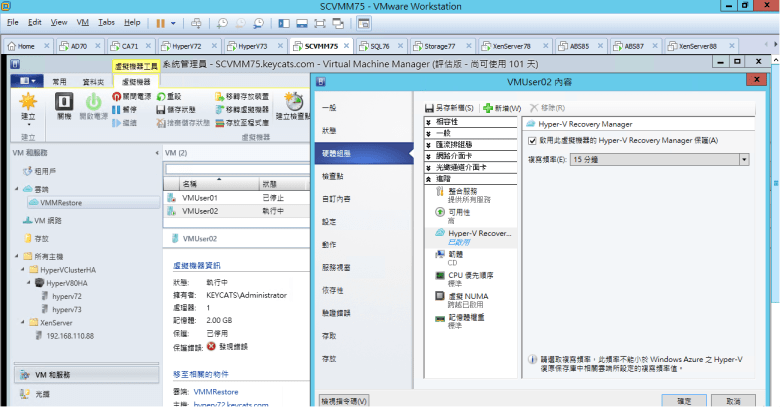
Task: Click the 儲存狀態 (Save State) icon
Action: (x=162, y=109)
